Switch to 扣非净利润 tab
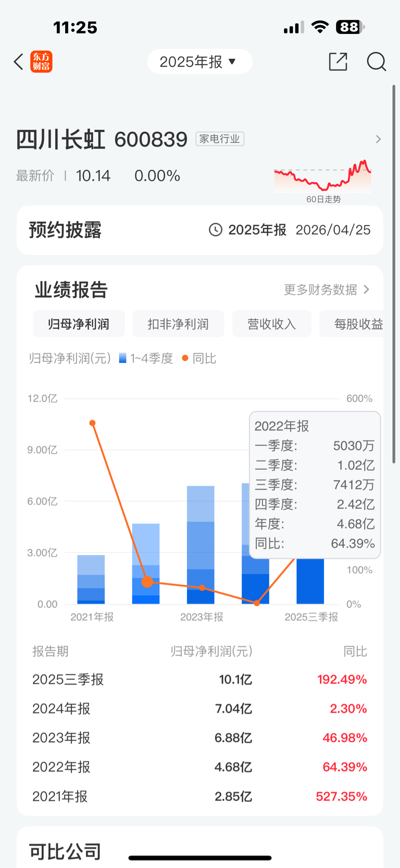The width and height of the screenshot is (400, 868). [x=178, y=324]
